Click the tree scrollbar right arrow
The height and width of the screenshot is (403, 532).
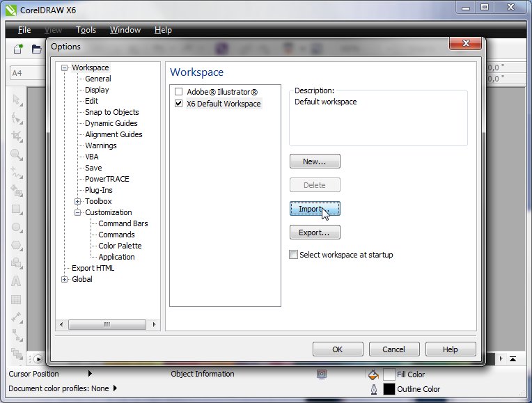click(x=155, y=324)
